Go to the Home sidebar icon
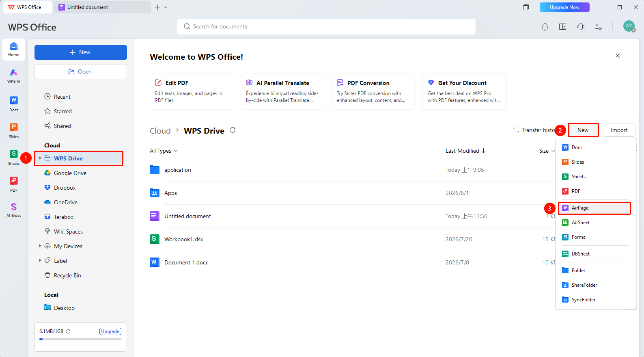Viewport: 644px width, 357px height. click(14, 50)
